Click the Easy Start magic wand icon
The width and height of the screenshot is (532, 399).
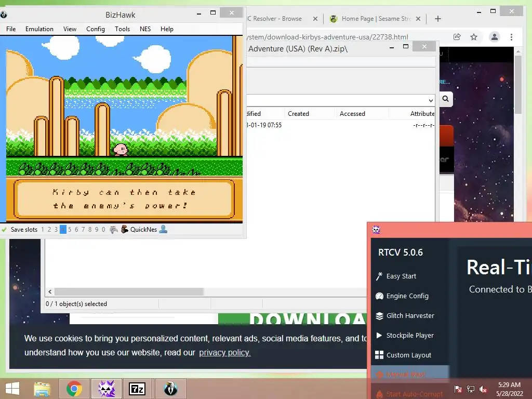click(x=379, y=276)
